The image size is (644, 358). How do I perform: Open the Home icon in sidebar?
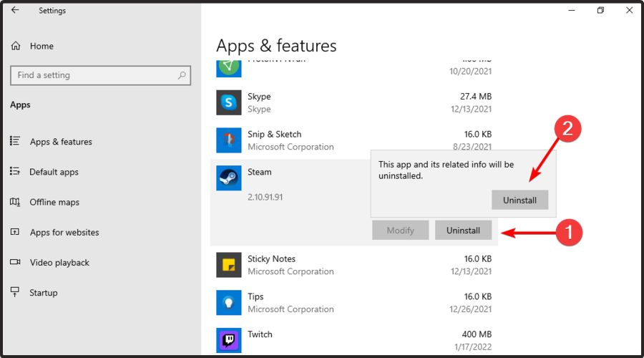[x=16, y=46]
